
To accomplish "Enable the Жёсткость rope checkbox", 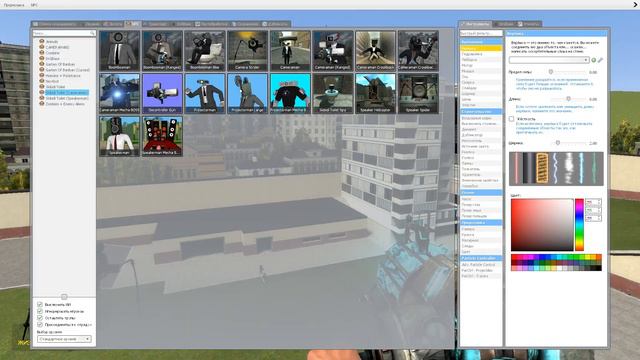I will coord(511,119).
